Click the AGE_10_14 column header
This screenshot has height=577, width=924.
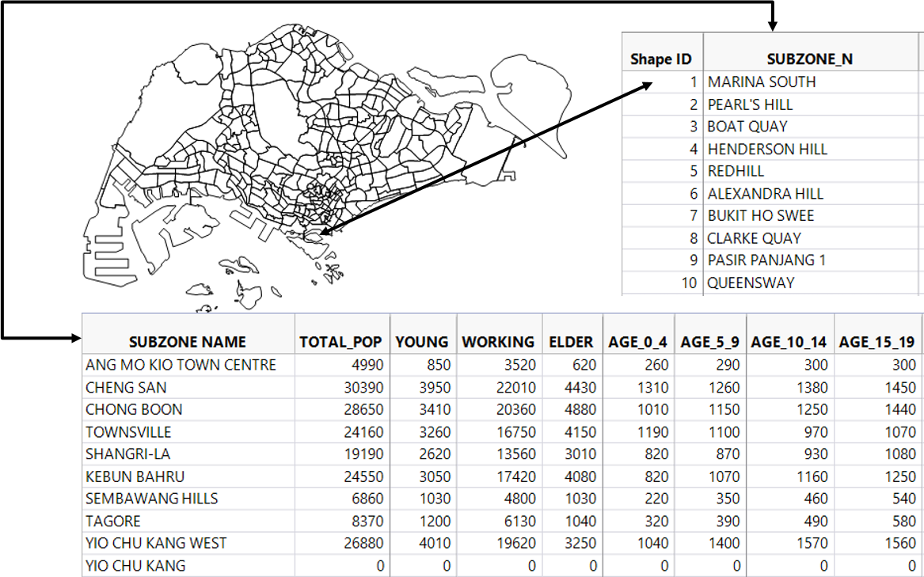(789, 334)
